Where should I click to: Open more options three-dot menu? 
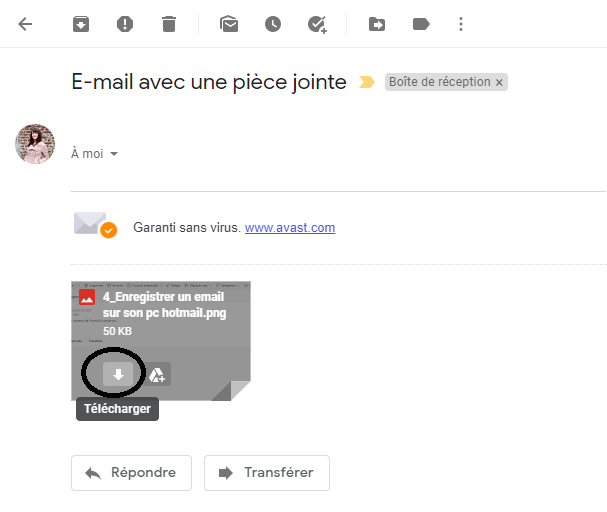(461, 24)
